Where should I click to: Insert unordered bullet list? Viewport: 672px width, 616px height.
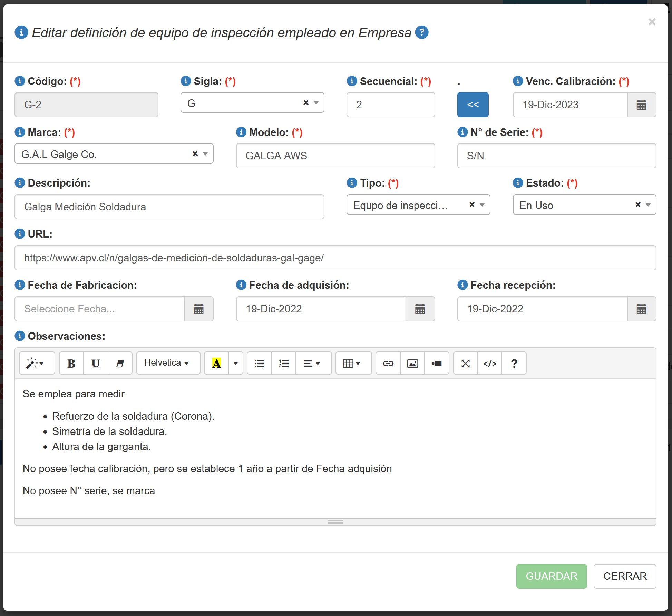coord(259,364)
